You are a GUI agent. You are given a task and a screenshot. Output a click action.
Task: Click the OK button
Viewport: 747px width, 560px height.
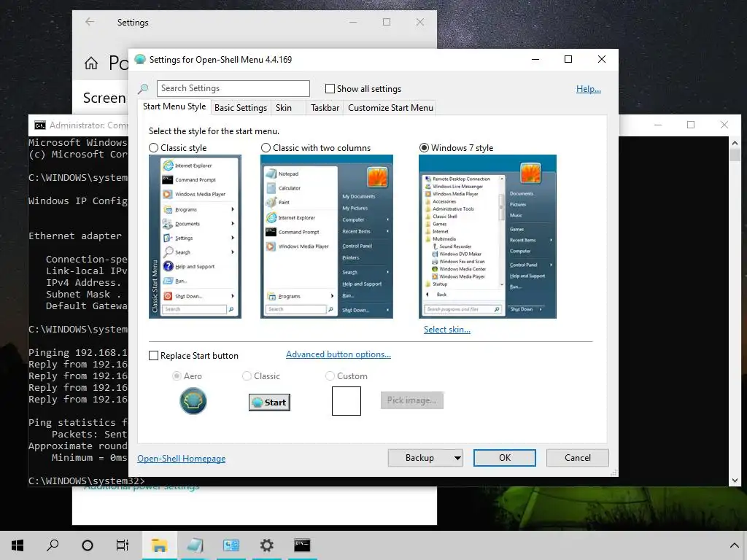505,458
